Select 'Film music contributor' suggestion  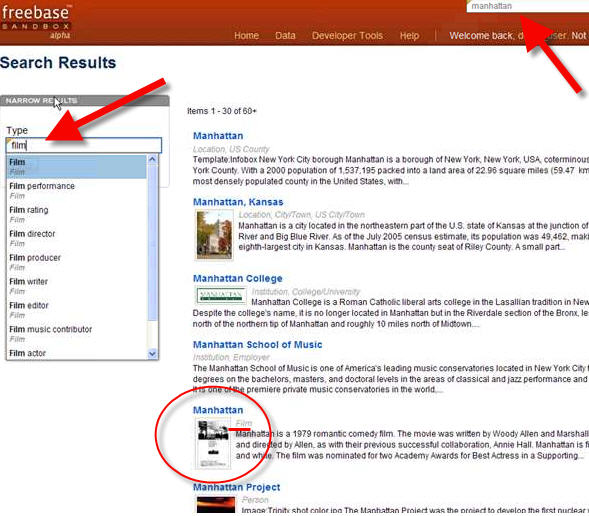[x=77, y=334]
